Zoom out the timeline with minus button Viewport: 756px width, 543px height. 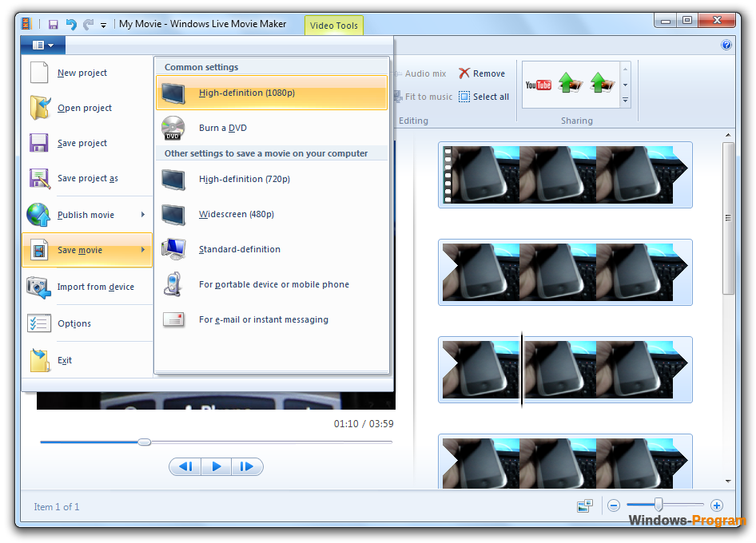614,505
